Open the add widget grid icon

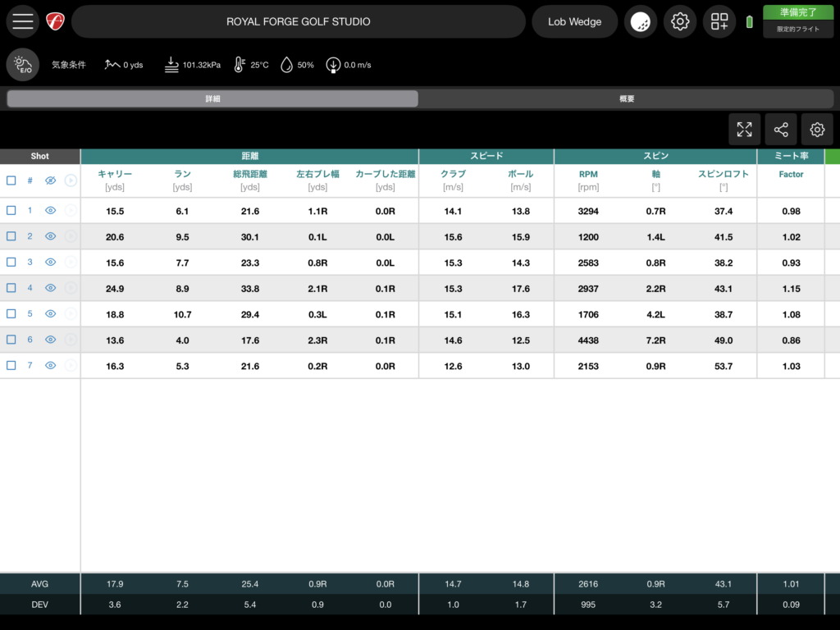(x=719, y=21)
